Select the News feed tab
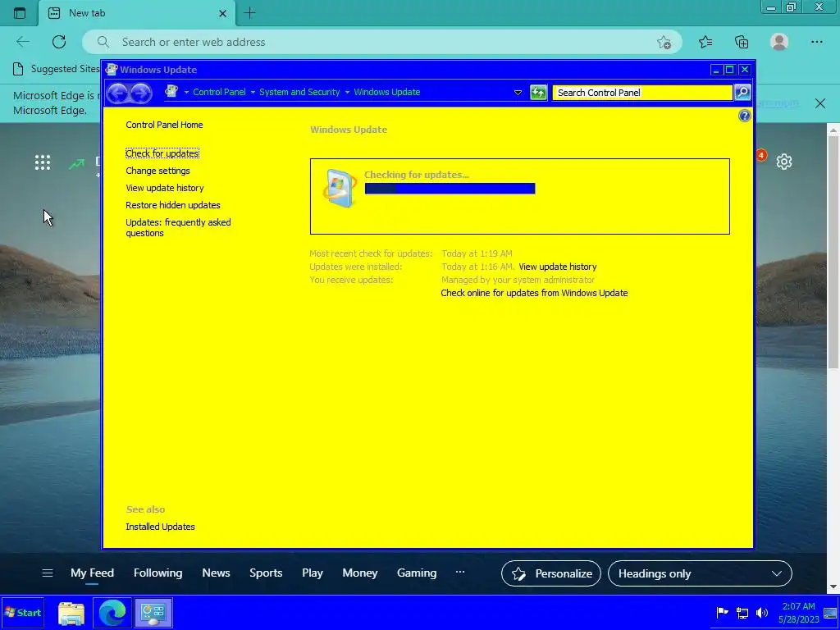Screen dimensions: 840x630 [216, 573]
